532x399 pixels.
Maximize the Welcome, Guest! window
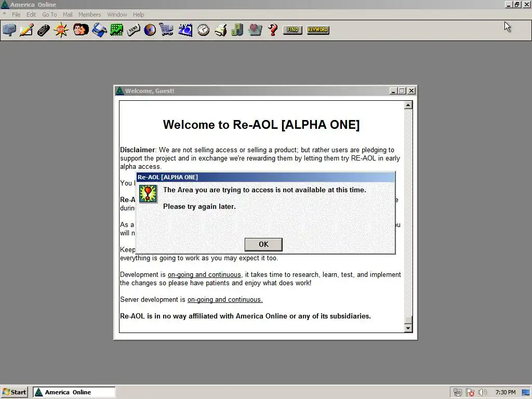(402, 91)
